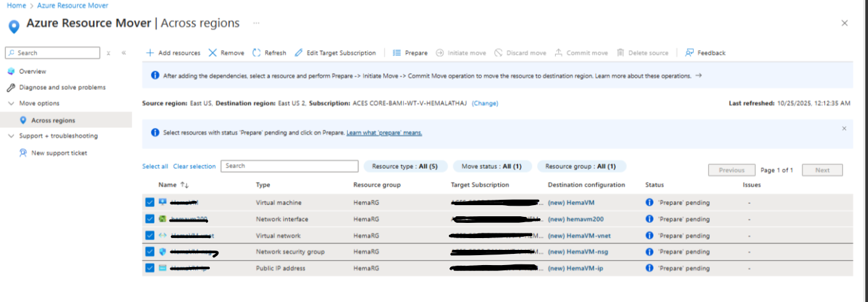Click the Commit move upload icon
This screenshot has height=302, width=868.
coord(558,53)
